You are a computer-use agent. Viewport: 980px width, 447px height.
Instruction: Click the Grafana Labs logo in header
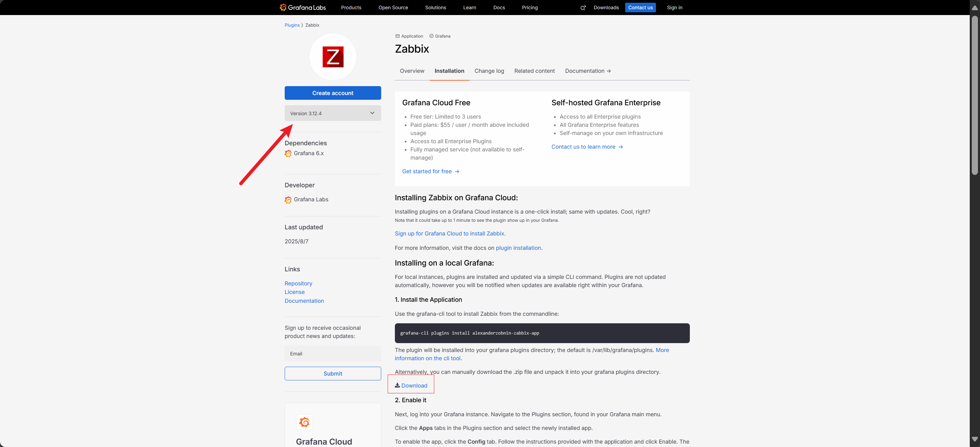coord(302,8)
